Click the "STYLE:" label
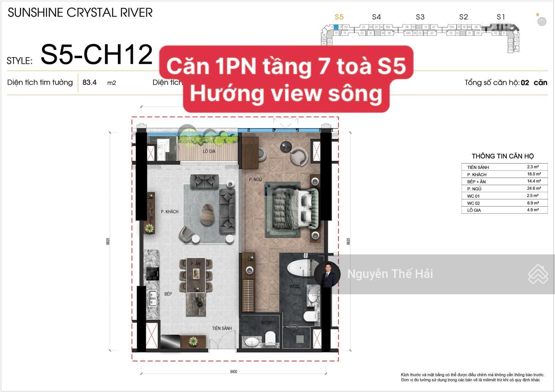Viewport: 555px width, 392px height. click(19, 61)
